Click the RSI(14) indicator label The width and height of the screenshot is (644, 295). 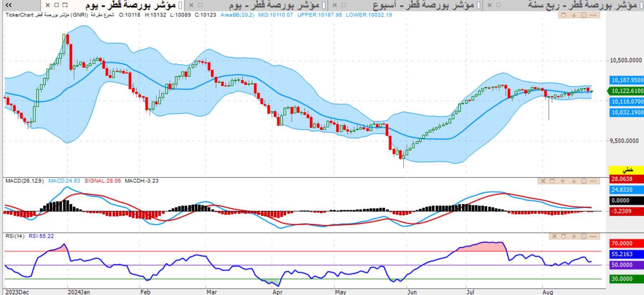[15, 236]
